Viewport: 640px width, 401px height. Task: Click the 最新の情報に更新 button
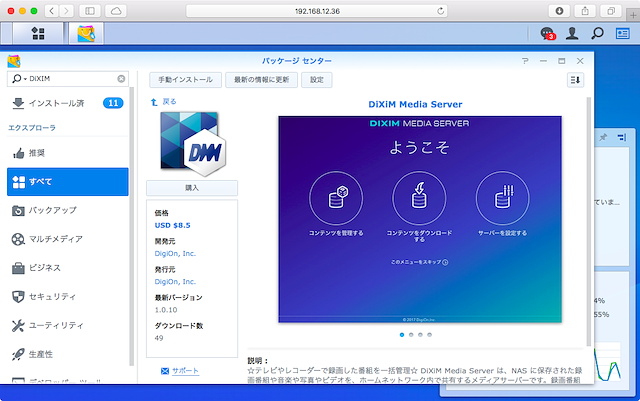pos(261,80)
